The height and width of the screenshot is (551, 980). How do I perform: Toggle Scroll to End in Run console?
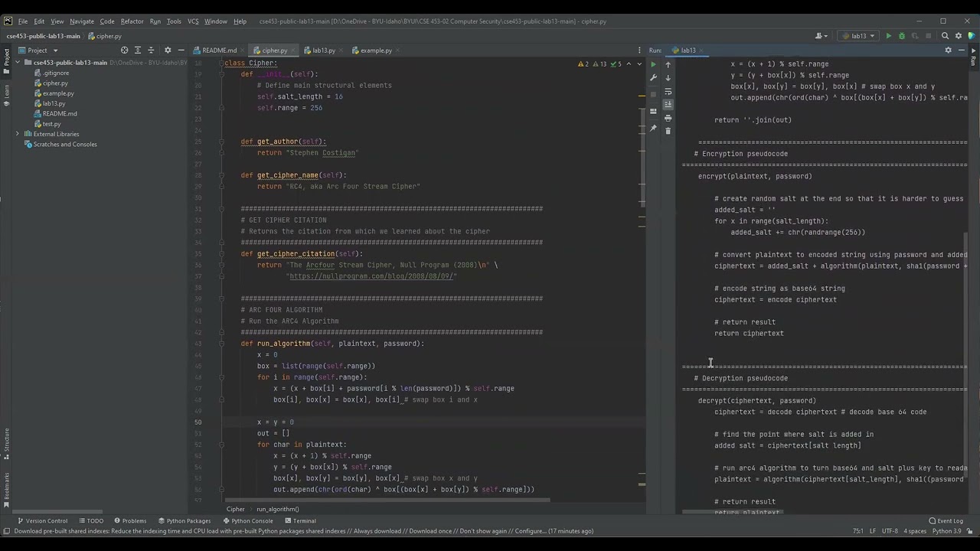668,104
